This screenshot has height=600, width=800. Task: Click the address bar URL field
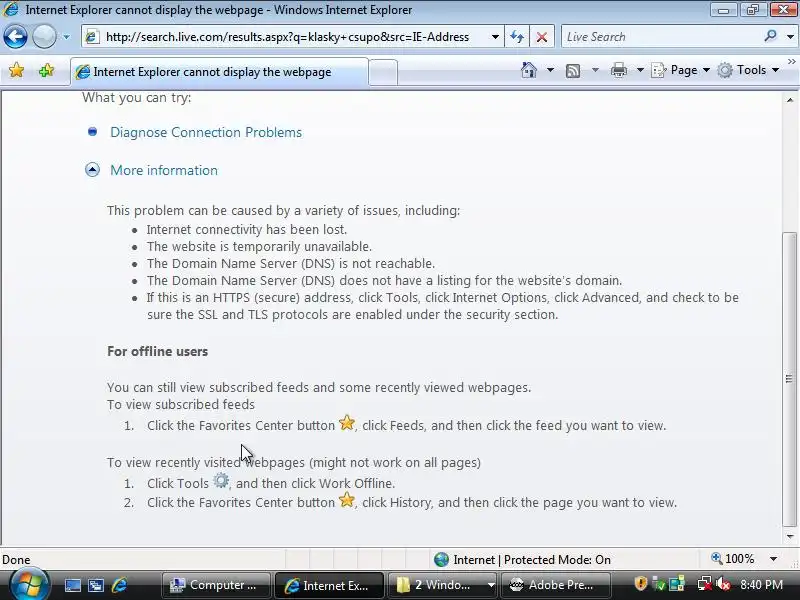point(293,37)
